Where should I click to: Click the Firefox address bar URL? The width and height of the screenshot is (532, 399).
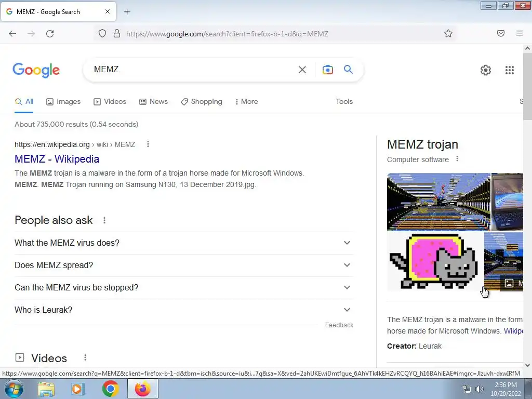pos(227,34)
